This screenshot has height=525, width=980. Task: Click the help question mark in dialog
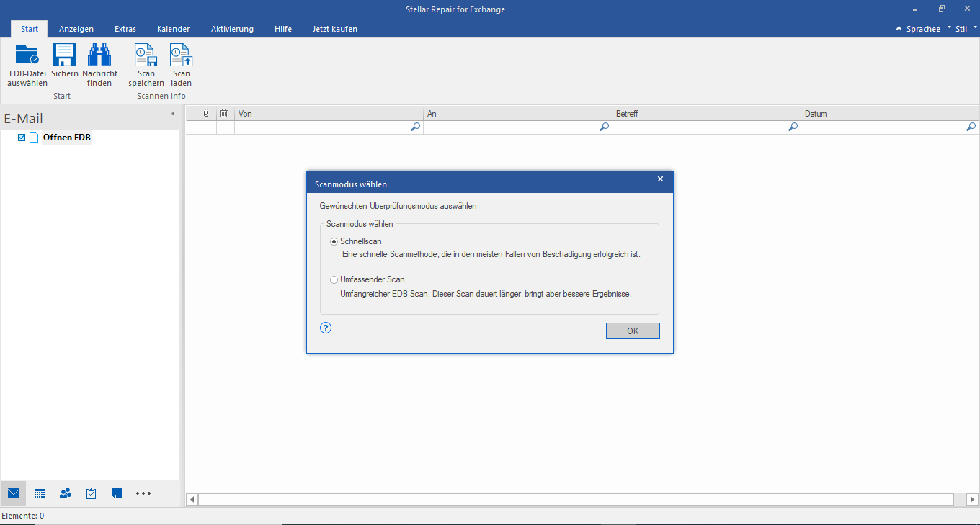click(326, 328)
